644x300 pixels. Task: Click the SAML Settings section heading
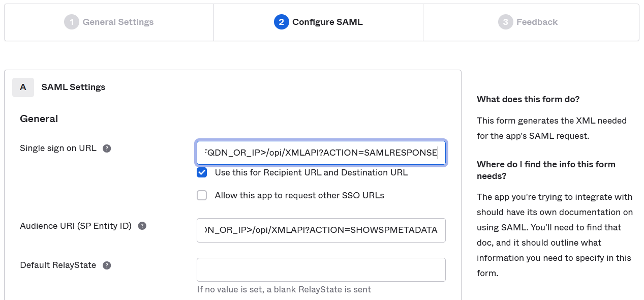[73, 87]
